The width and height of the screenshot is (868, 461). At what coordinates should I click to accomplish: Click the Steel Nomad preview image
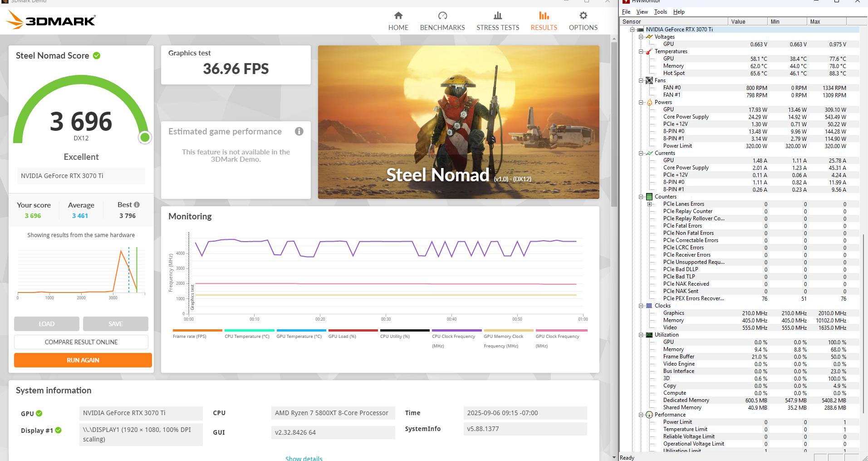click(x=458, y=122)
